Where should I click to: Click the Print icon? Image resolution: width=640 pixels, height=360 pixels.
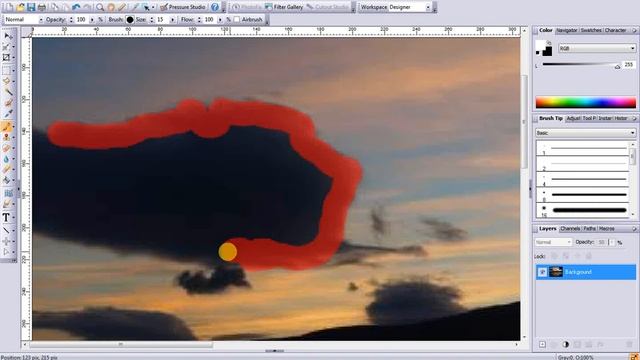point(42,7)
